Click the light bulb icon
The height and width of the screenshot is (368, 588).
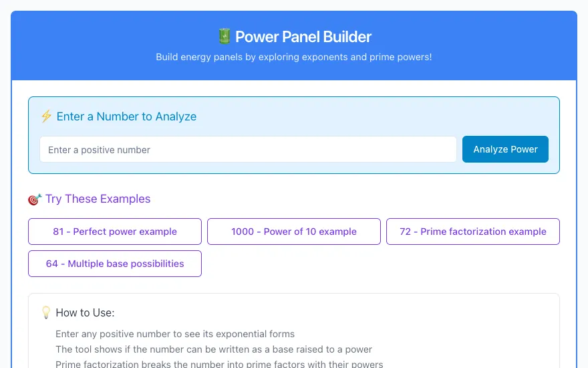pyautogui.click(x=45, y=312)
